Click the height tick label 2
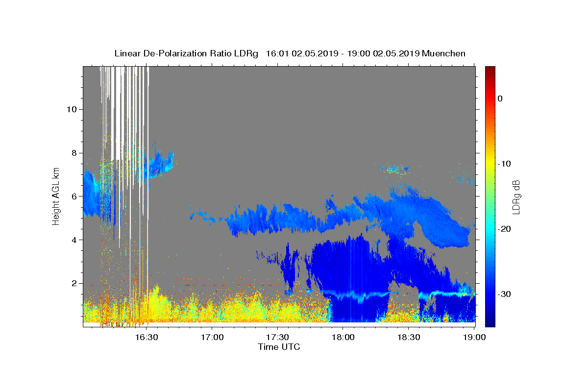Viewport: 588px width, 392px height. [73, 283]
